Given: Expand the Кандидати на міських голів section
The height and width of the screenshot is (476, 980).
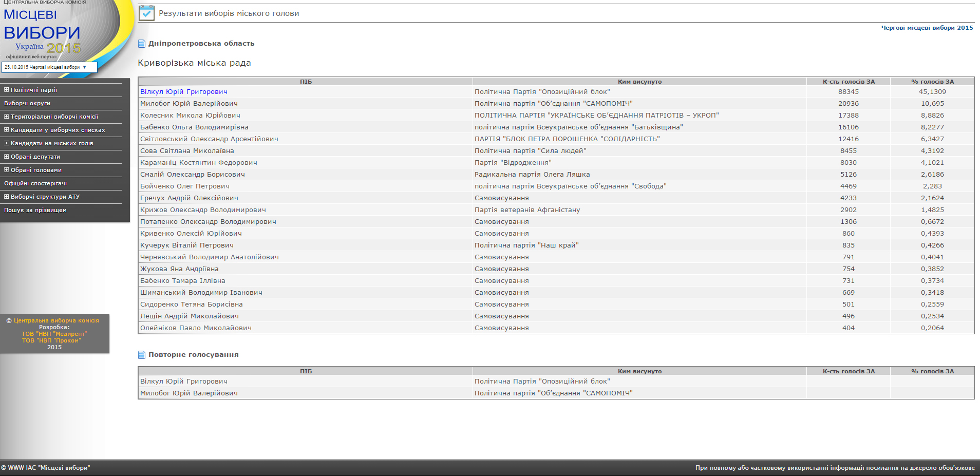Looking at the screenshot, I should click(x=52, y=143).
